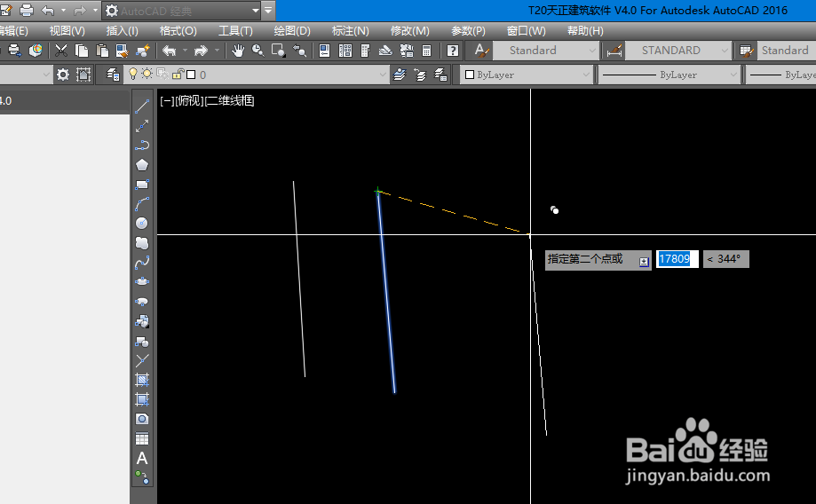Select the Revision Cloud tool
816x504 pixels.
(x=142, y=243)
